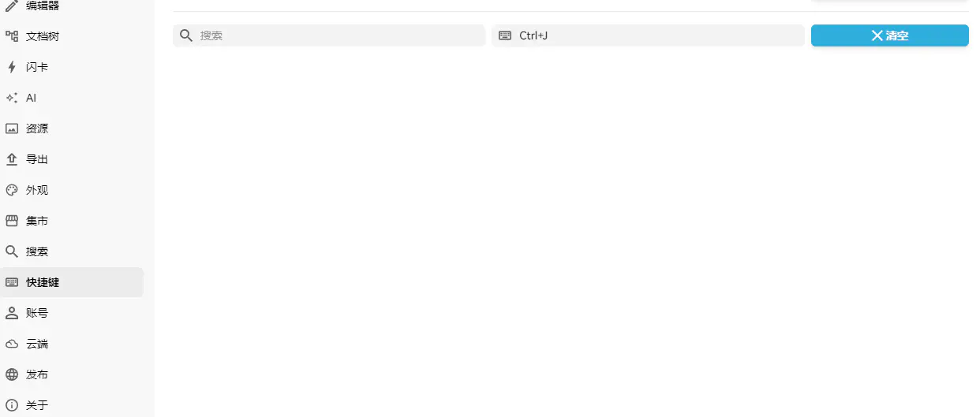
Task: Click the palette icon for 外观
Action: click(12, 190)
